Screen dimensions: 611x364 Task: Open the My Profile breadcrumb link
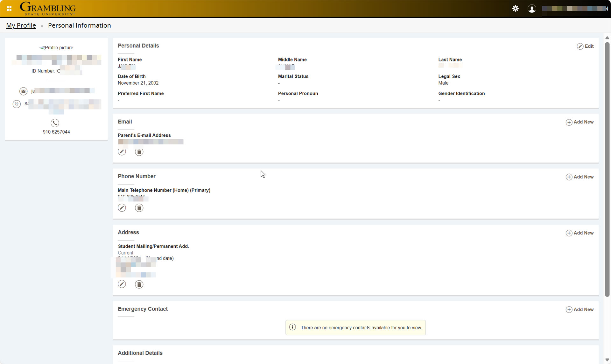[x=21, y=25]
